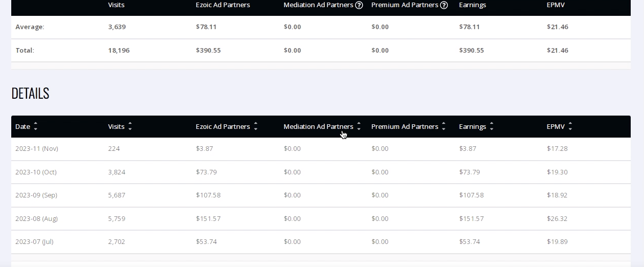
Task: Click Ezoic Ad Partners sort arrows
Action: click(x=255, y=126)
